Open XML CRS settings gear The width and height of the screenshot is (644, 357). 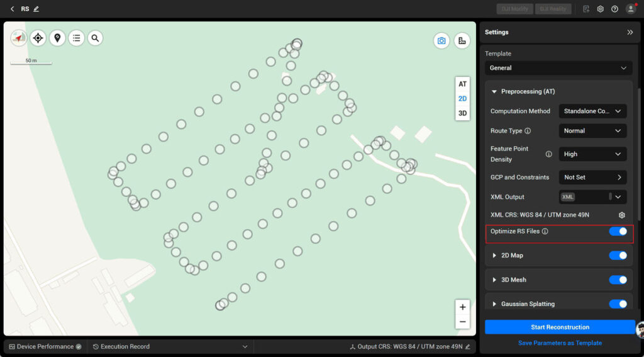point(622,215)
